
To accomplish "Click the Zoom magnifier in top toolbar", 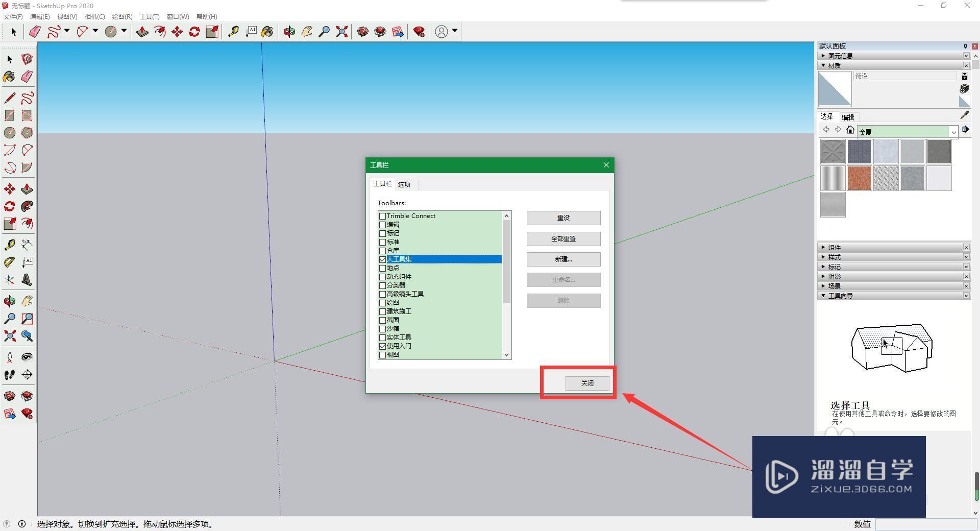I will pyautogui.click(x=324, y=32).
